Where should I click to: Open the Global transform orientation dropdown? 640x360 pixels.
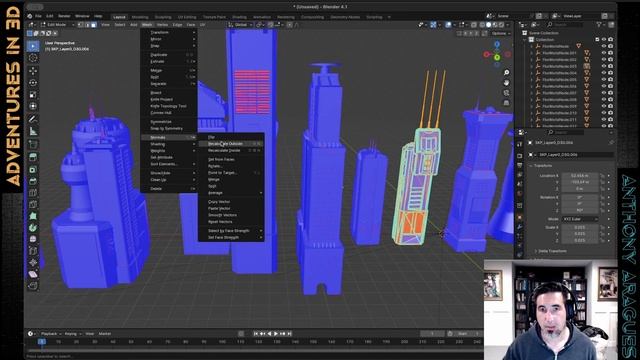point(240,25)
